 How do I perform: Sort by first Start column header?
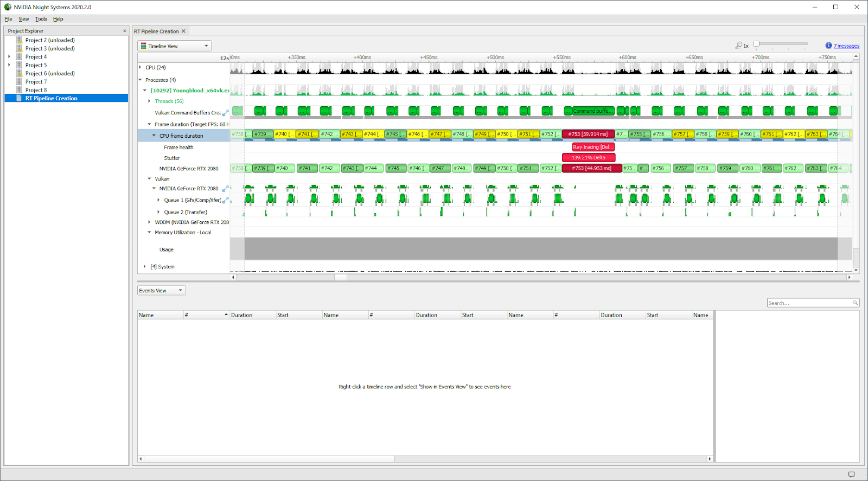point(298,315)
